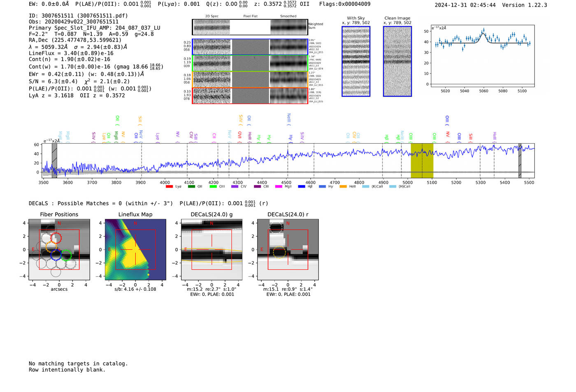
Task: Click the Cont(w) gmag 18.66 line
Action: tap(96, 67)
